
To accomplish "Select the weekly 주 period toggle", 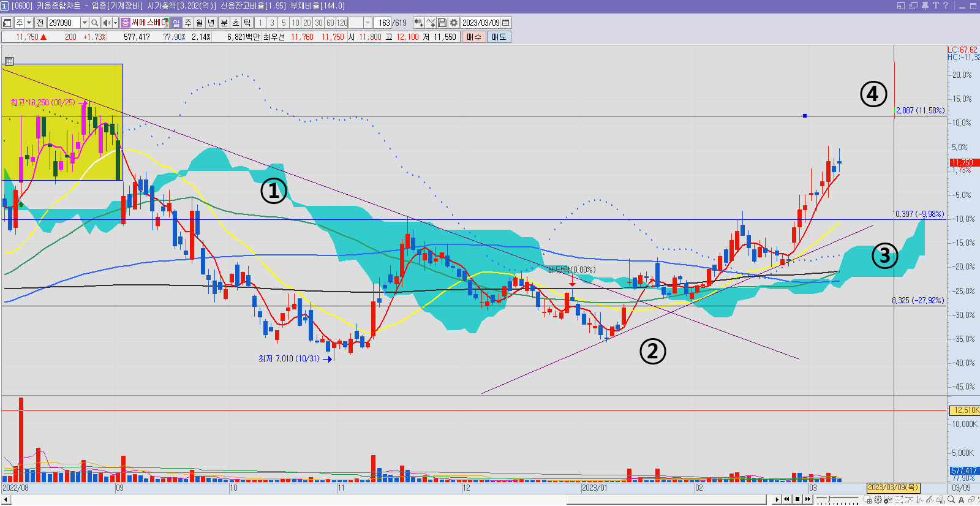I will 188,23.
